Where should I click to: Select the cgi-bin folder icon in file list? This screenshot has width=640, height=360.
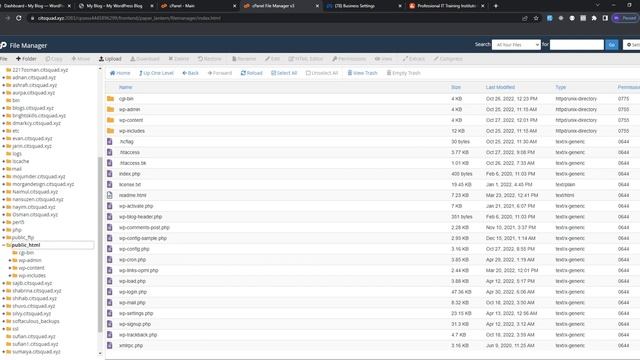110,98
